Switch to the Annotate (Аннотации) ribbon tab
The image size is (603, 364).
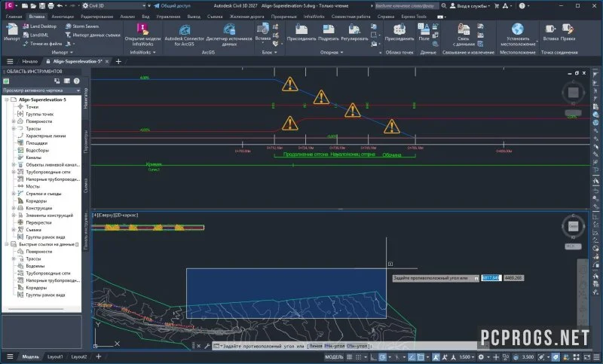point(63,17)
